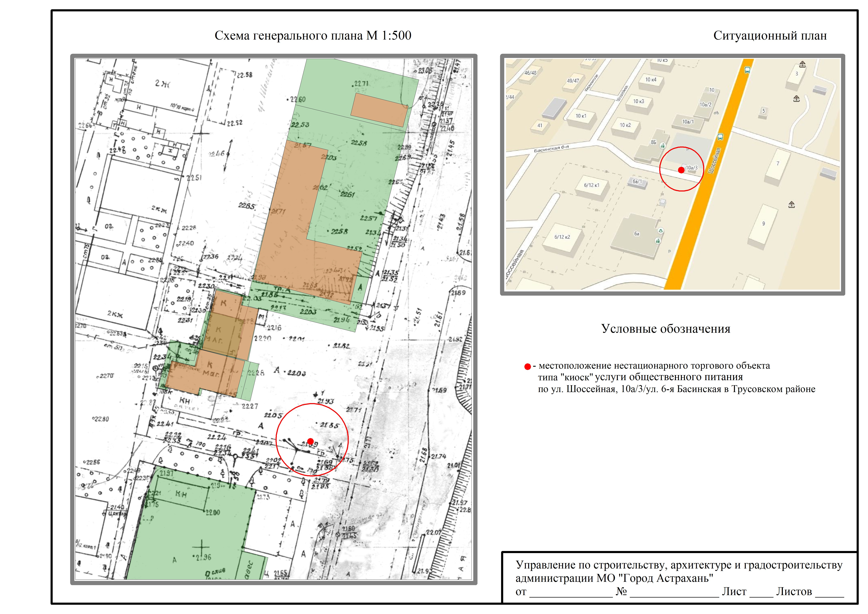
Task: Click building 10а/1 on the situational map
Action: click(688, 122)
